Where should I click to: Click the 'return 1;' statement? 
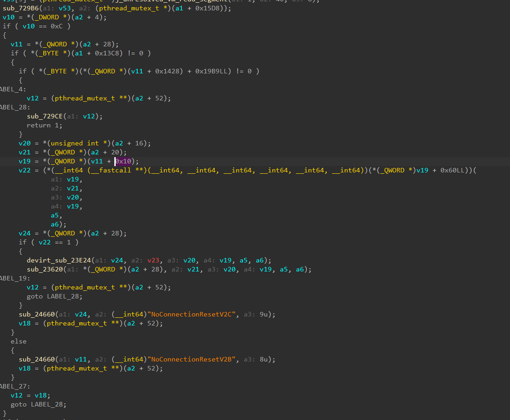(x=44, y=126)
